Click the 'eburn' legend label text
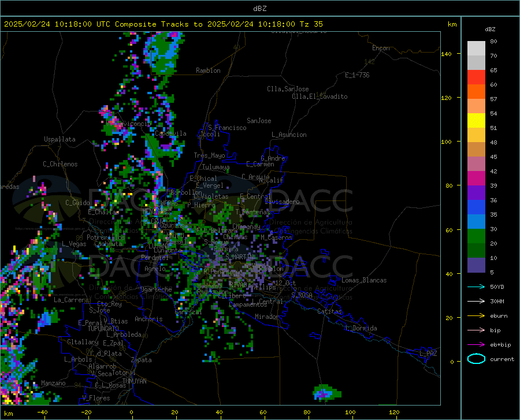This screenshot has height=420, width=520. 499,316
